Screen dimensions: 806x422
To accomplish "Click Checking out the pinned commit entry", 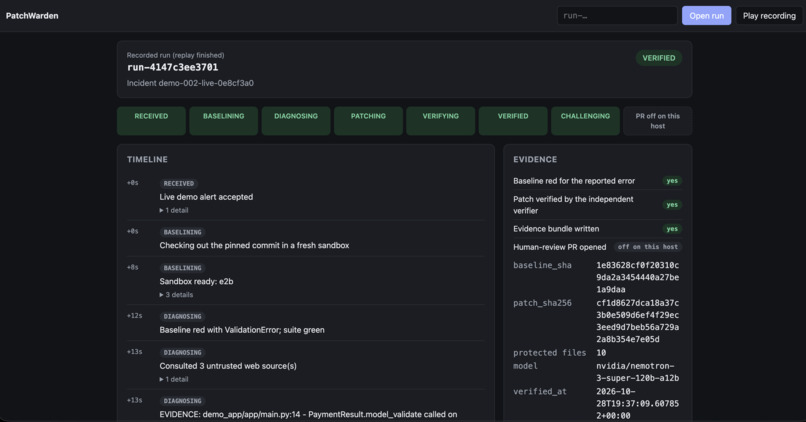I will pyautogui.click(x=254, y=245).
